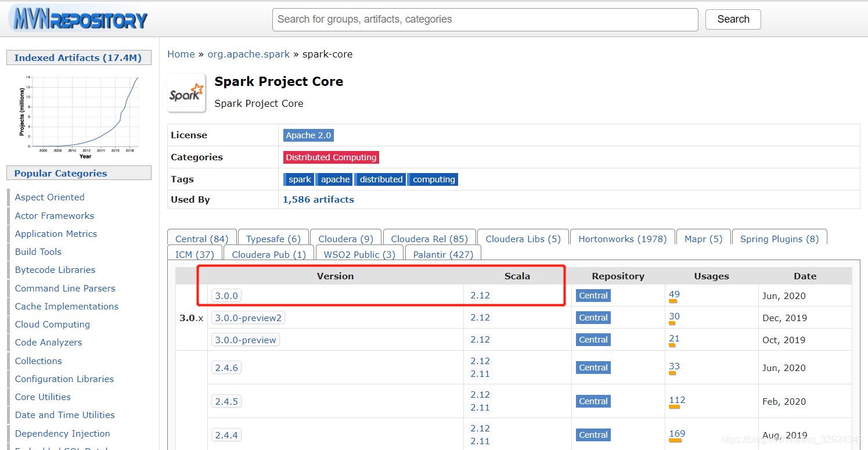Click the Distributed Computing category tag
Screen dimensions: 868x450
[x=331, y=157]
